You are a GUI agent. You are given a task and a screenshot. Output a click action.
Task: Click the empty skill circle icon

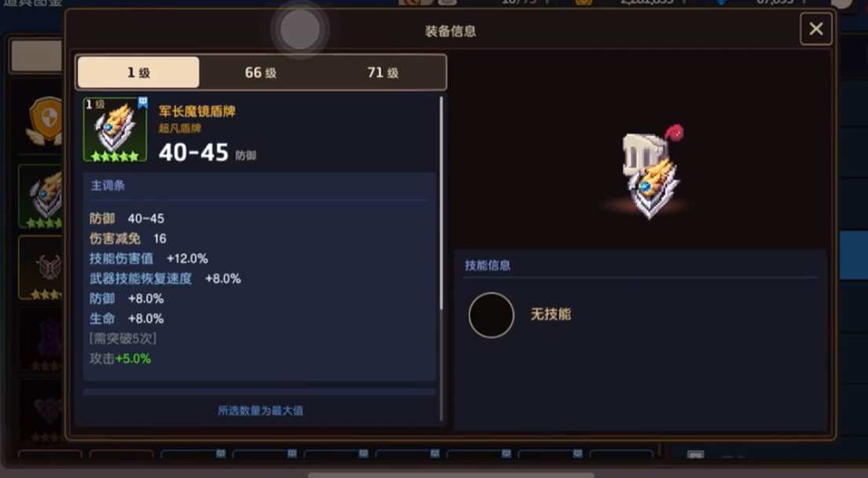pyautogui.click(x=491, y=314)
